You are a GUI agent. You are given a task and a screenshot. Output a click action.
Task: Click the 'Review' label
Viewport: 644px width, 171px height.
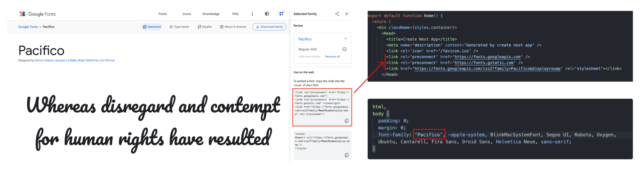click(298, 26)
